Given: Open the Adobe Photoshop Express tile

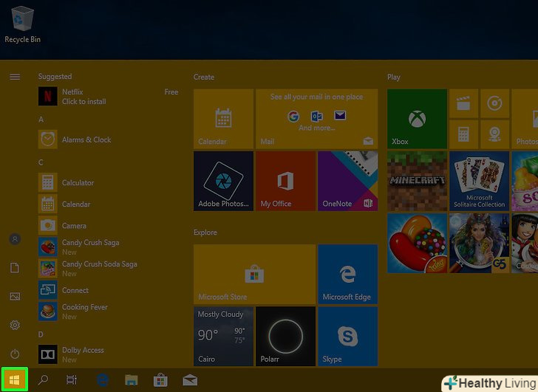Looking at the screenshot, I should [x=223, y=181].
